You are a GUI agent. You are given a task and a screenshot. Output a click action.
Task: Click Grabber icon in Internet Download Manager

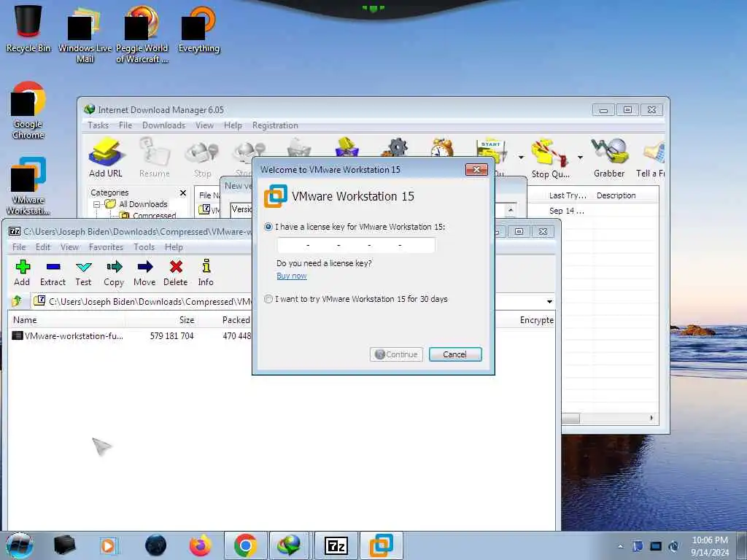pos(609,157)
